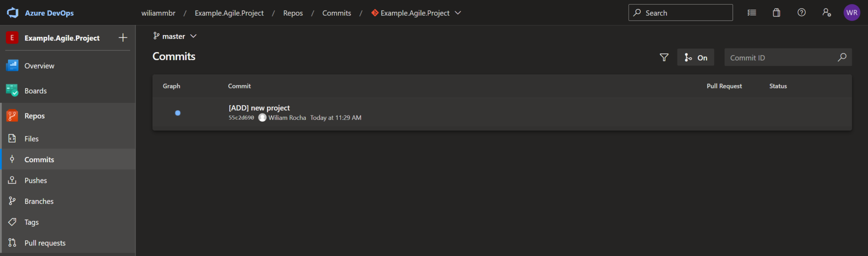Image resolution: width=868 pixels, height=256 pixels.
Task: Focus the top Search box
Action: pyautogui.click(x=680, y=13)
